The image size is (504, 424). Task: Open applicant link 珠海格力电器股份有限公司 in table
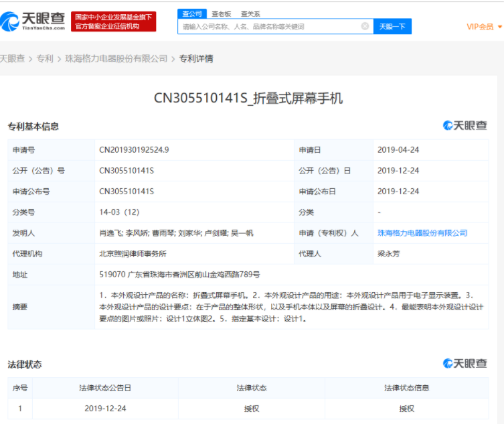tap(422, 233)
